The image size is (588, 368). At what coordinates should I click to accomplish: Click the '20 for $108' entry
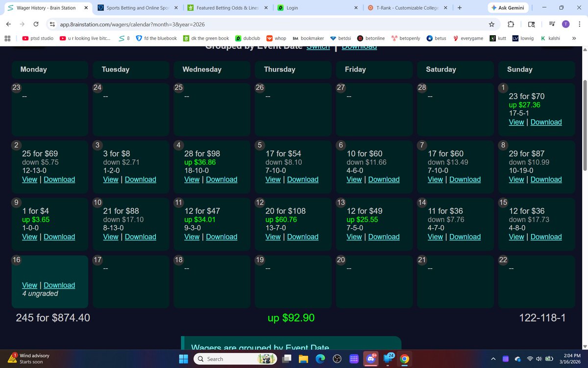pos(285,211)
